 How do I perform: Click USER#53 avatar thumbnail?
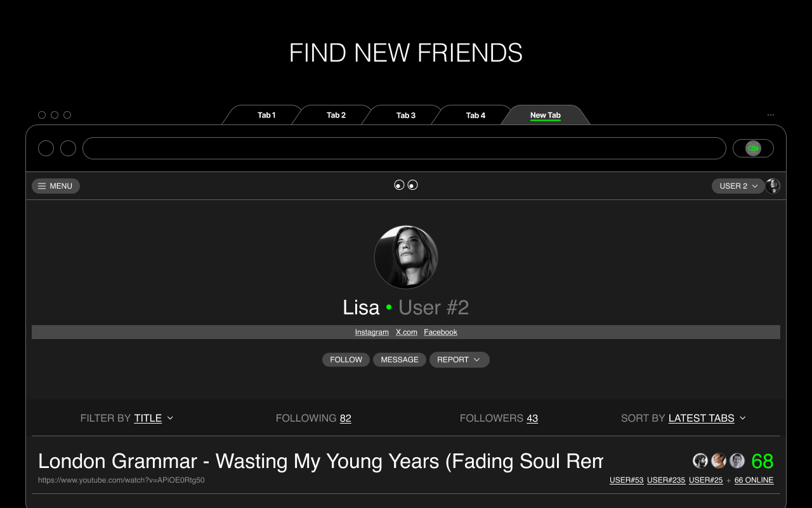[700, 460]
